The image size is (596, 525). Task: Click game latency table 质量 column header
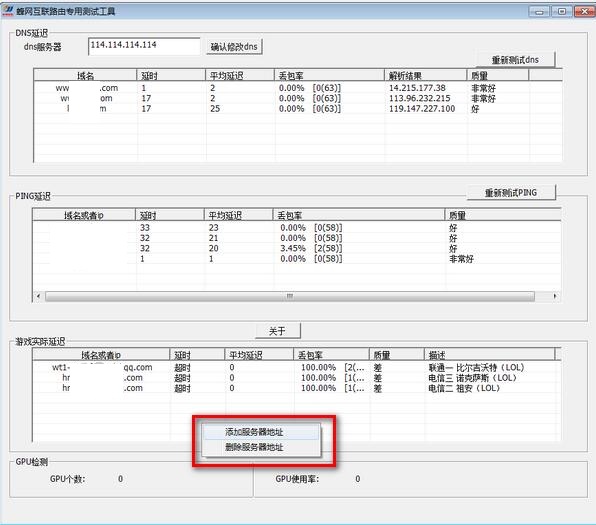click(396, 355)
